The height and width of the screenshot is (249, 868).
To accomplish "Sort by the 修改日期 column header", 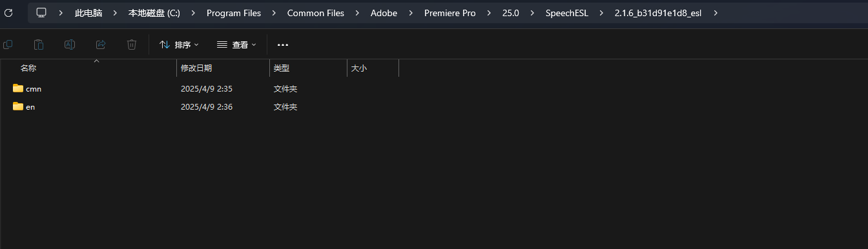I will [196, 68].
